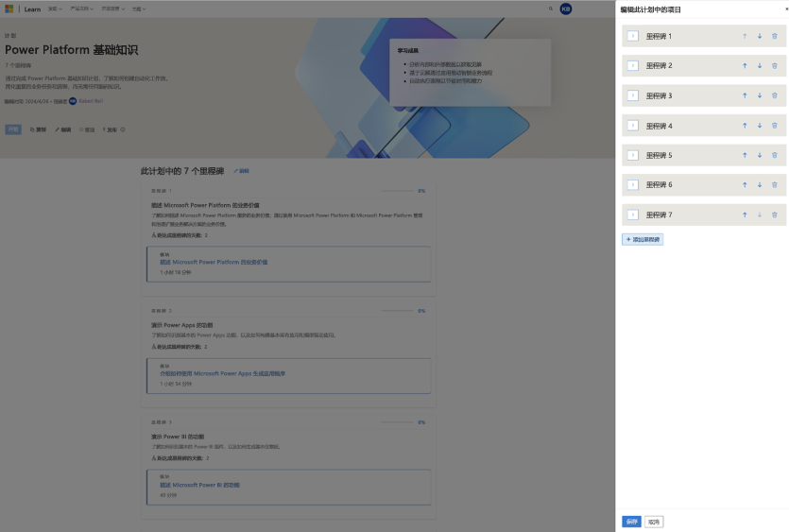The height and width of the screenshot is (532, 789).
Task: Delete 里程碑 2 using its trash icon
Action: [775, 66]
